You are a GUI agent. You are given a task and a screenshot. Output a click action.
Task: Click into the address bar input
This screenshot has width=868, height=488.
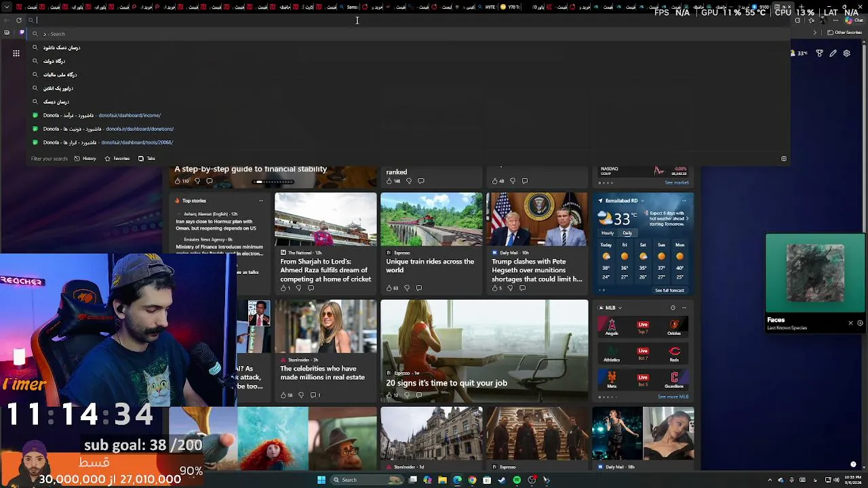coord(407,20)
